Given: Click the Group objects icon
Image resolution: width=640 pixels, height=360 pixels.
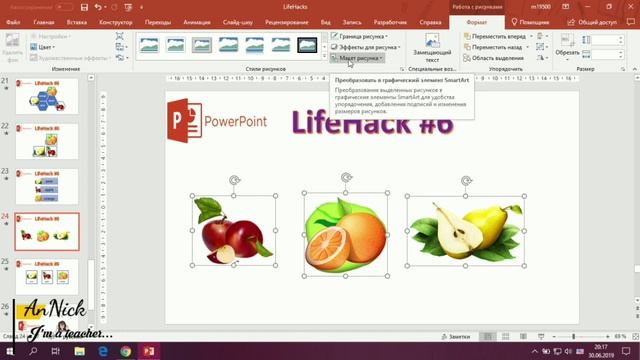Looking at the screenshot, I should [540, 47].
